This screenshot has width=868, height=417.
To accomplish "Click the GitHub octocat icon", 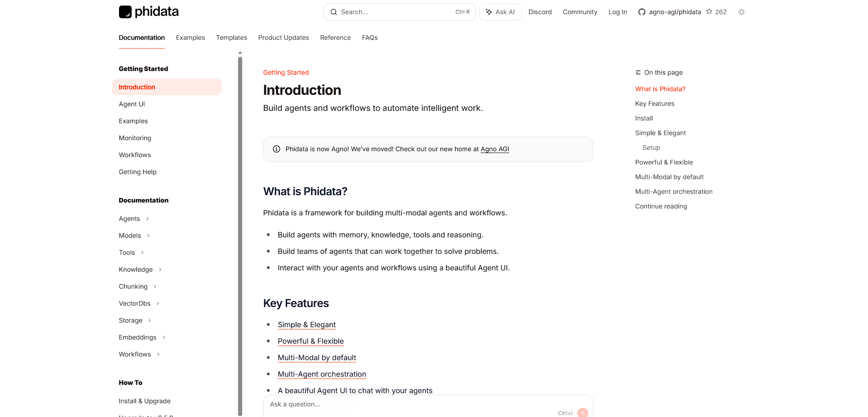I will click(x=642, y=12).
